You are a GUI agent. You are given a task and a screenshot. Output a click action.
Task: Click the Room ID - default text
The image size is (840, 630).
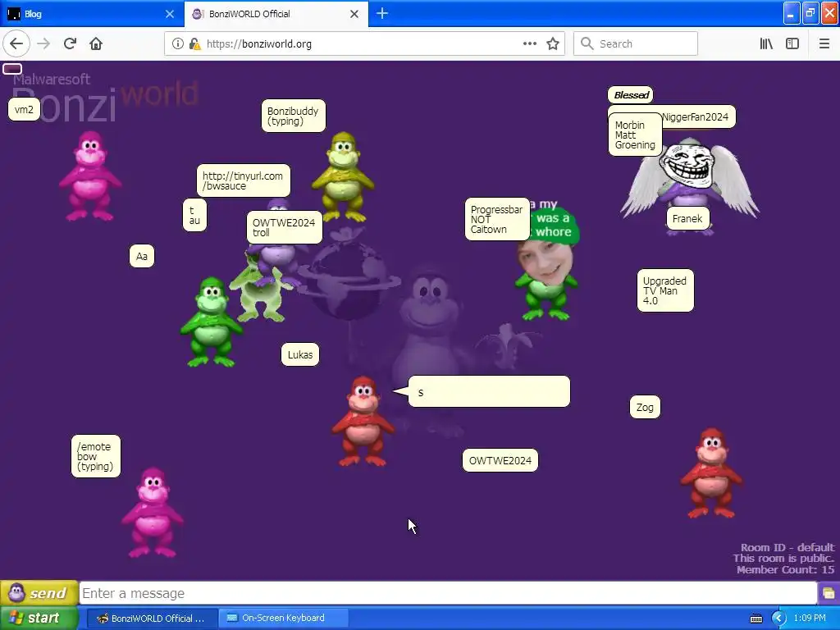pos(787,547)
